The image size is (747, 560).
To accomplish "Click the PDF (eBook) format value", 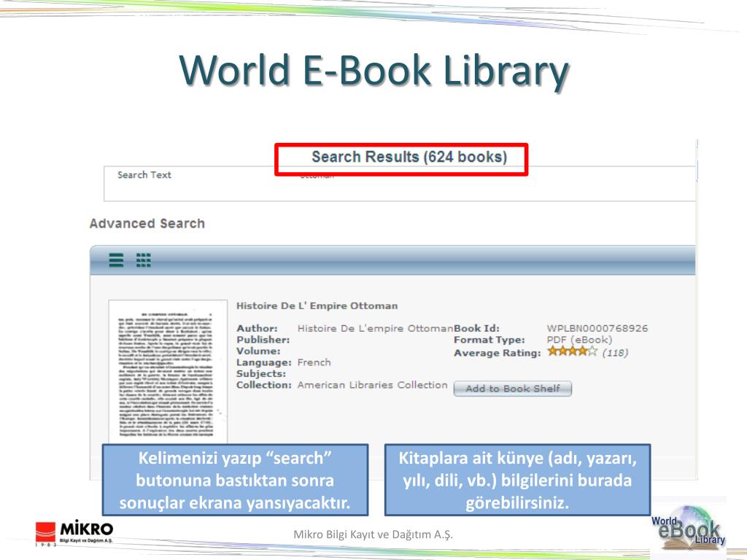I will click(579, 340).
